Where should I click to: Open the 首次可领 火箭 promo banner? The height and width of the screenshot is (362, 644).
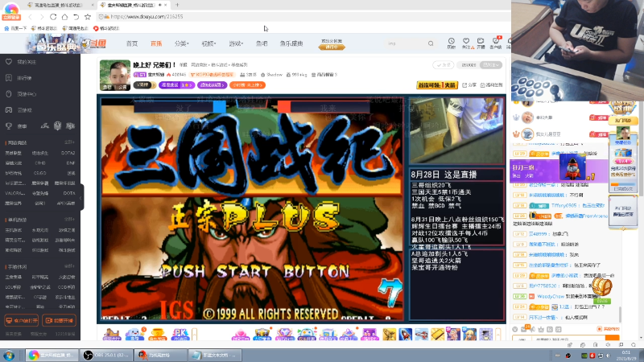(x=437, y=85)
